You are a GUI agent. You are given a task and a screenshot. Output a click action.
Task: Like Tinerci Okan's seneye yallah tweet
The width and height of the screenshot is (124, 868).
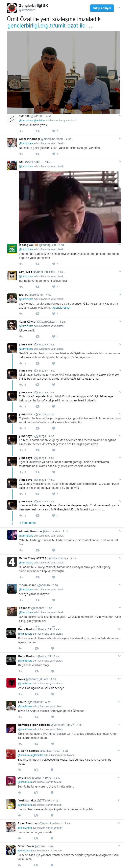tap(53, 600)
